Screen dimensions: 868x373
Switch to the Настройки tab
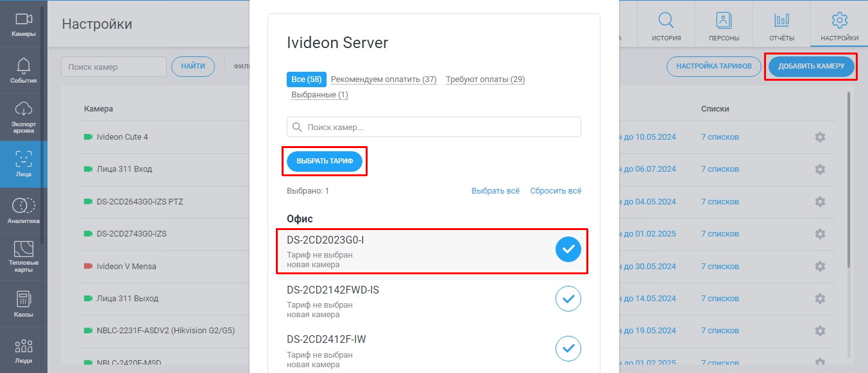pos(839,24)
